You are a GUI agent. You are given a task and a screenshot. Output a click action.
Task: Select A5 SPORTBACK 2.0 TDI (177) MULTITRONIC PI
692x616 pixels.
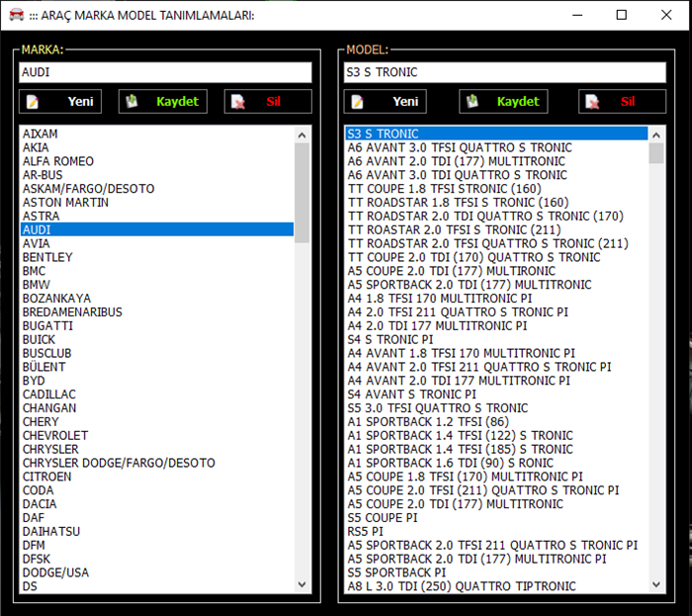[496, 559]
